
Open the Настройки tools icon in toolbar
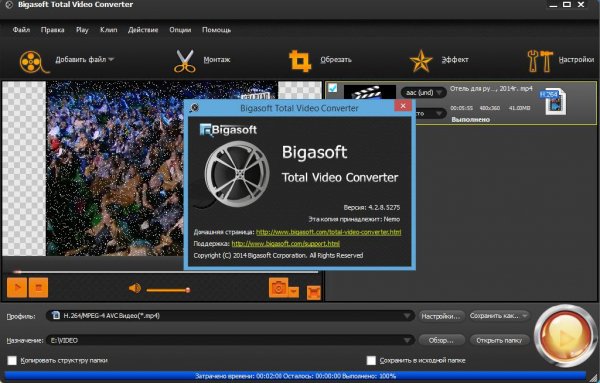click(x=540, y=61)
